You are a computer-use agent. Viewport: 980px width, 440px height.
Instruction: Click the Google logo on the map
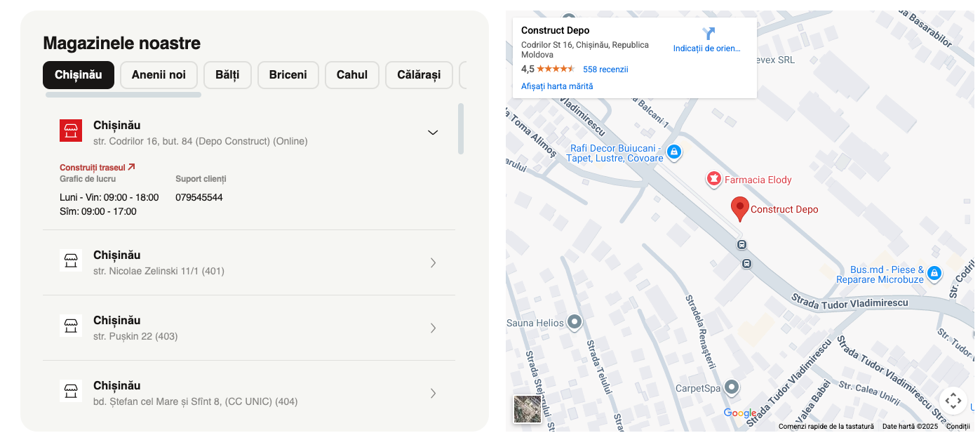740,413
